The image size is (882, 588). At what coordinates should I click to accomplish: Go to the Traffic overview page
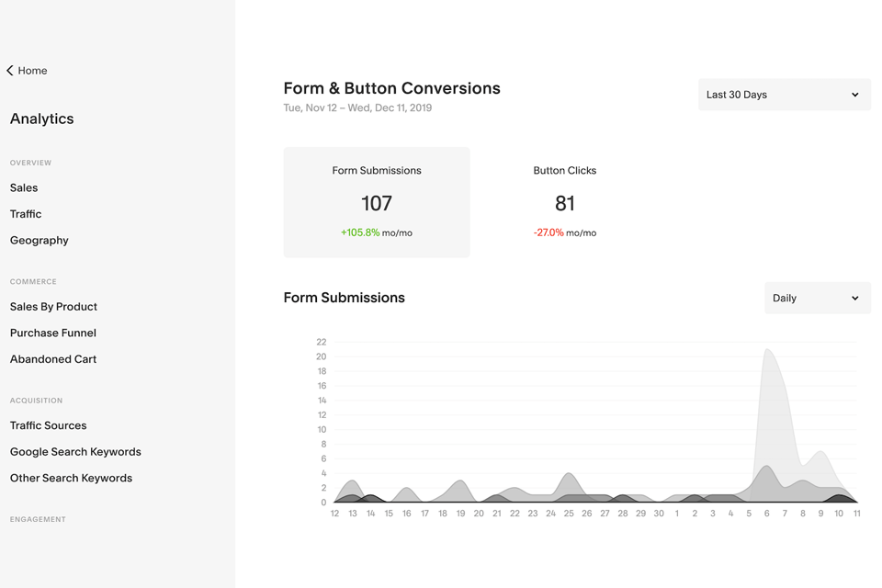tap(26, 214)
